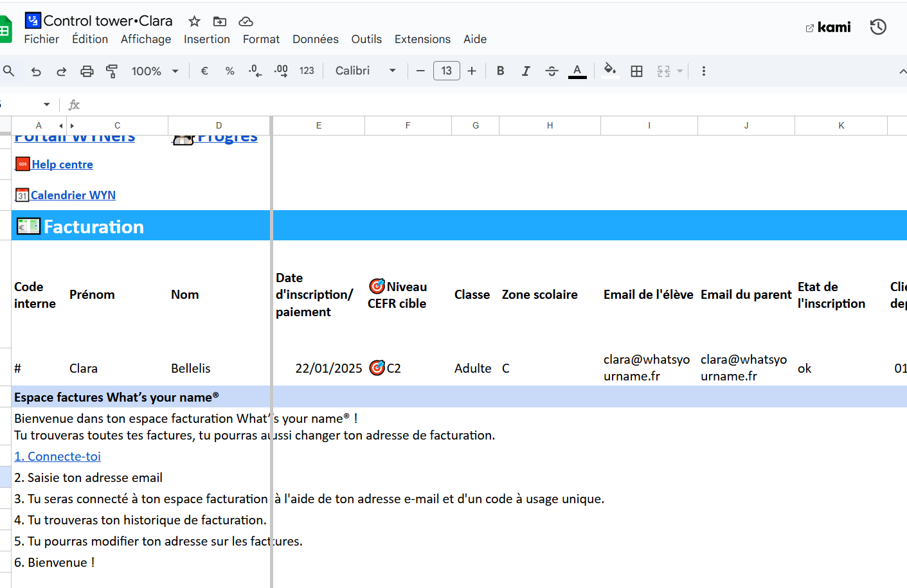Toggle italic formatting
The height and width of the screenshot is (588, 907).
tap(526, 71)
